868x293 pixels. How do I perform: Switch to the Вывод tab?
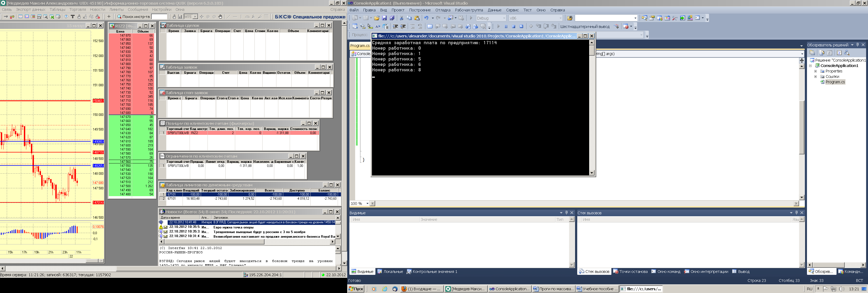click(x=741, y=272)
